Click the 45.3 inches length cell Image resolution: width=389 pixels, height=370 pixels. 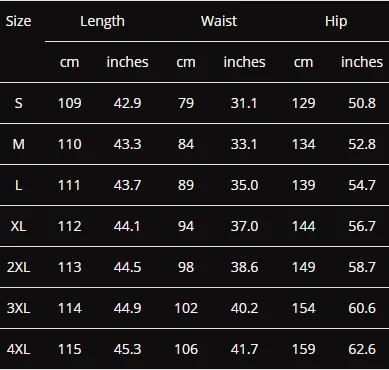[127, 349]
